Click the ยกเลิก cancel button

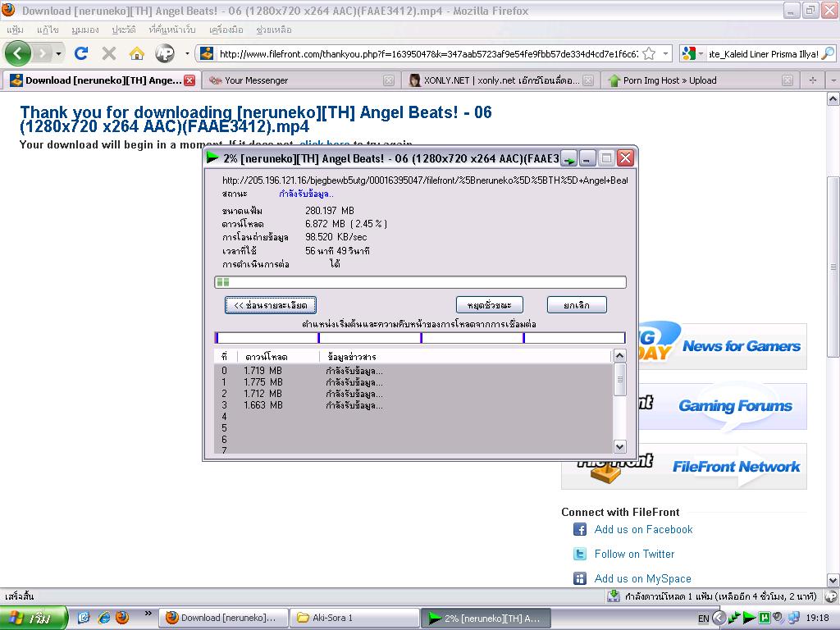[577, 305]
